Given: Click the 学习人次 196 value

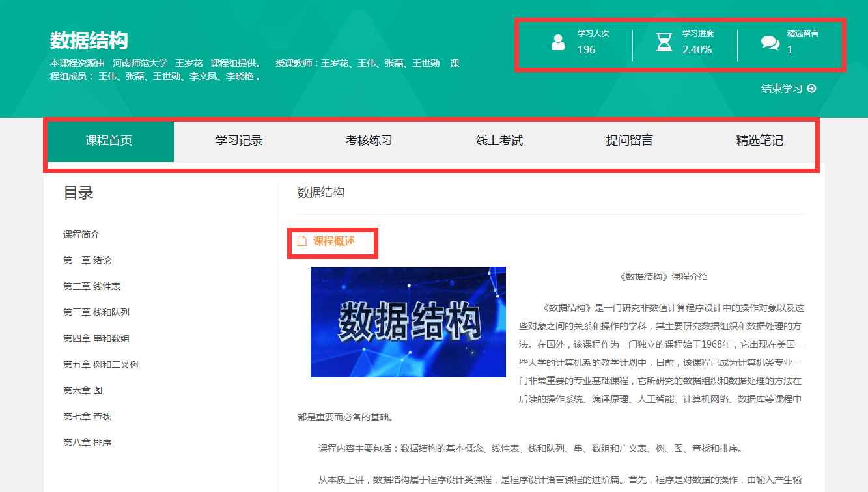Looking at the screenshot, I should (586, 49).
